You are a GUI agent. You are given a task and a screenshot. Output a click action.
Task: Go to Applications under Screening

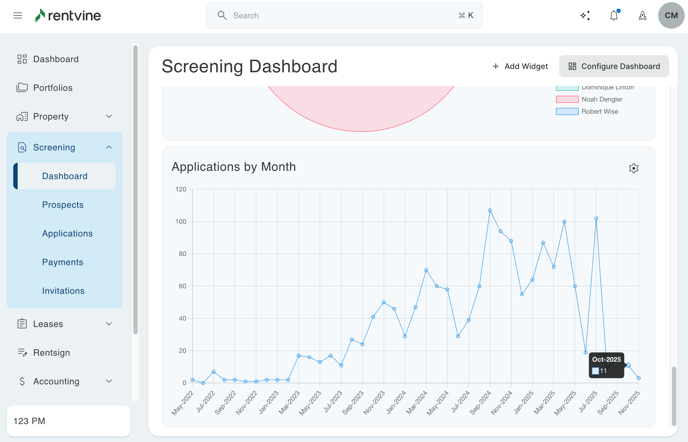pyautogui.click(x=67, y=234)
